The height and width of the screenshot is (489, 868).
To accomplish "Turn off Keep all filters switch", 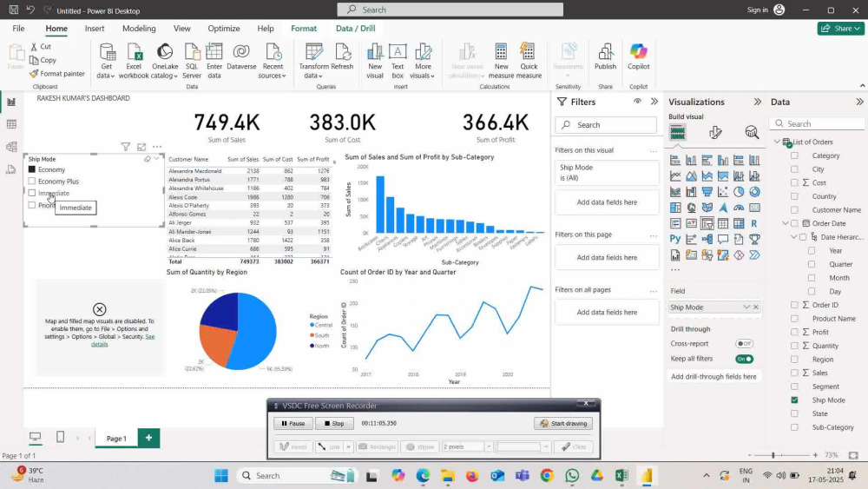I will [x=744, y=359].
